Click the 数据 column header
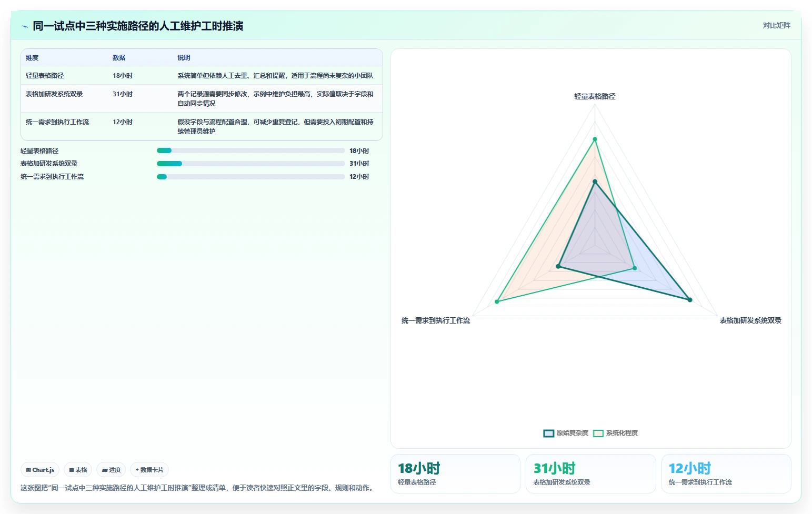This screenshot has height=514, width=812. pyautogui.click(x=119, y=58)
